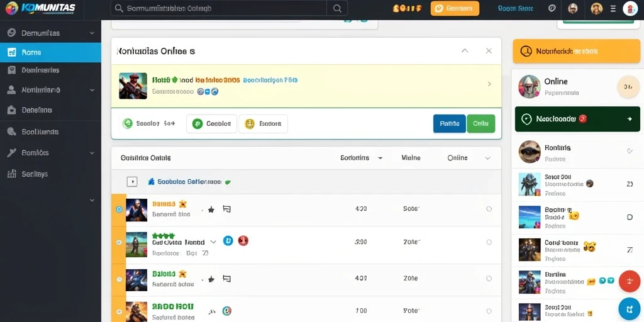Click the blue floating chat button at bottom right

(x=629, y=309)
